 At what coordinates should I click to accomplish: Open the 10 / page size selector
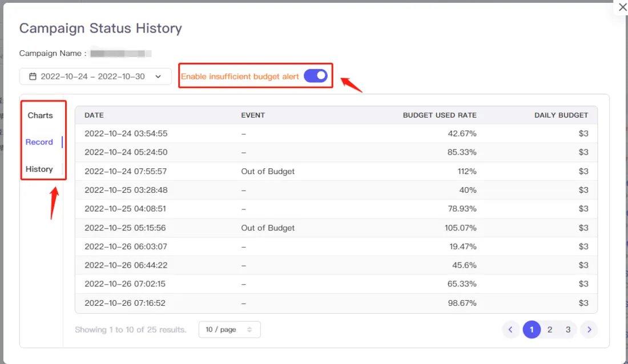pos(228,329)
